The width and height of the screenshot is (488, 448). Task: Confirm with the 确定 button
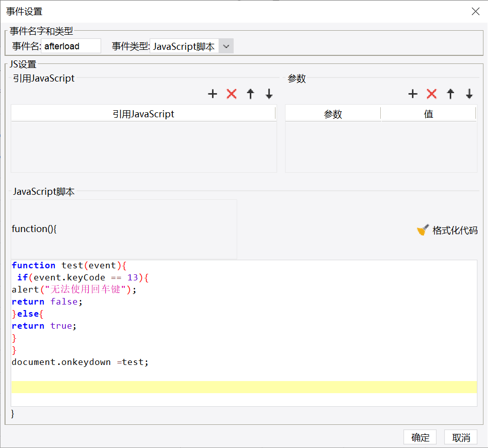420,437
